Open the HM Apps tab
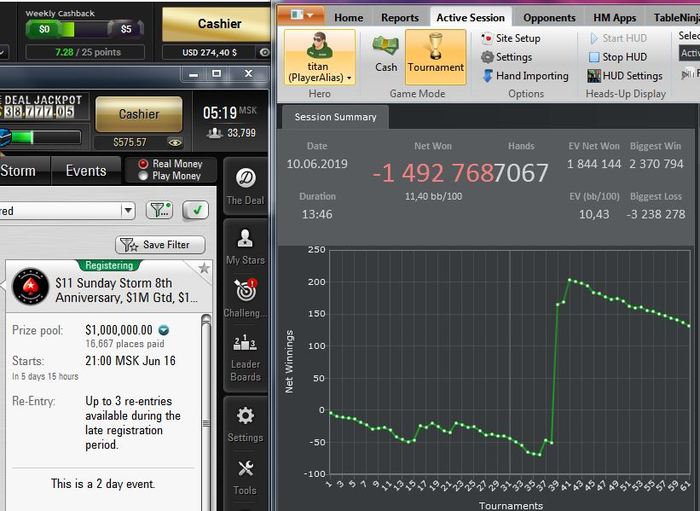 [x=615, y=18]
